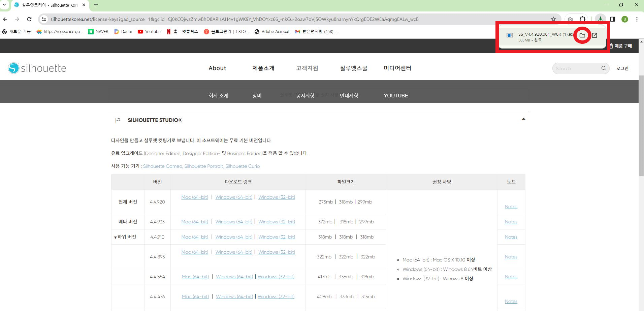The image size is (644, 311).
Task: Download Windows (64-bit) for version 4.4.910
Action: point(234,237)
